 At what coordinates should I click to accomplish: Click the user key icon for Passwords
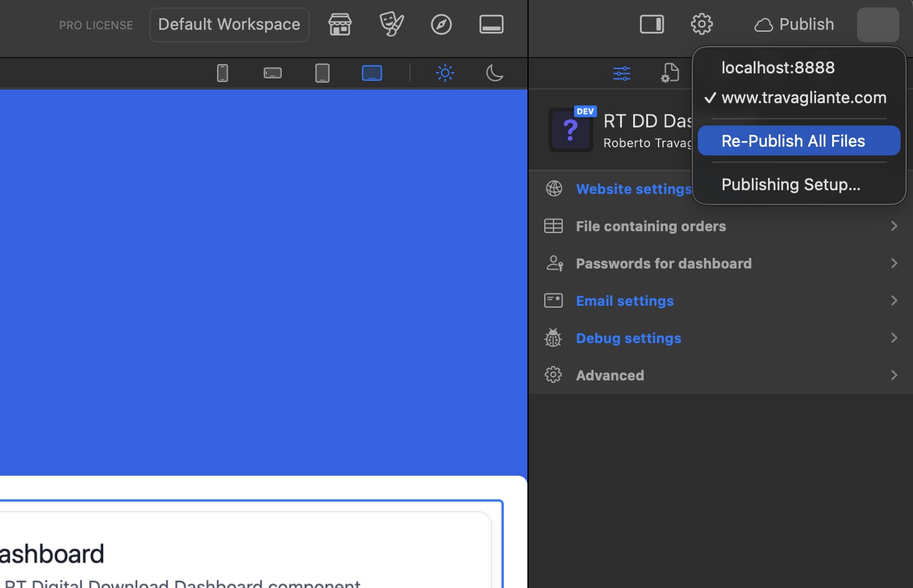click(x=554, y=264)
